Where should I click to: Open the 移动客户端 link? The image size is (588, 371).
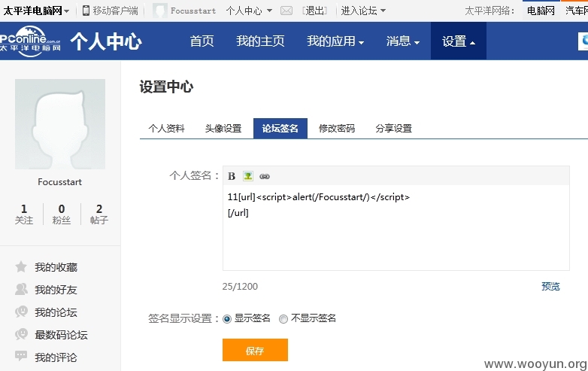click(x=115, y=11)
